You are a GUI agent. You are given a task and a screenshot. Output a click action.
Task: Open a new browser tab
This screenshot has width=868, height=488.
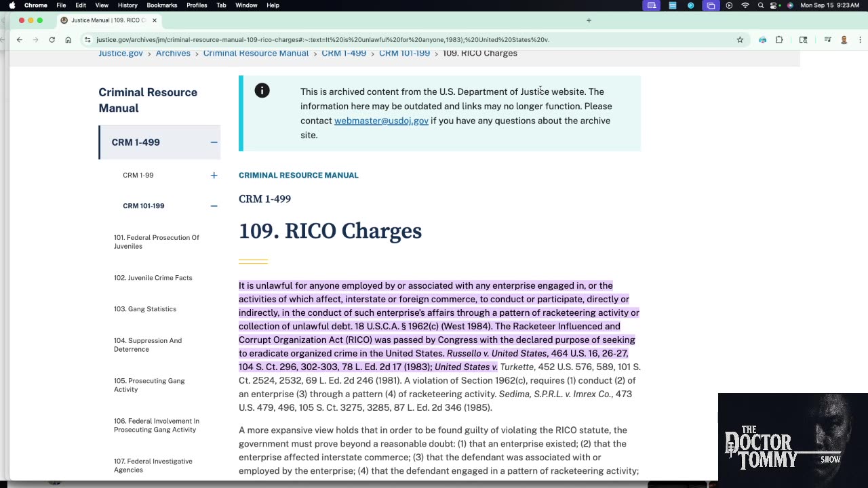coord(589,20)
